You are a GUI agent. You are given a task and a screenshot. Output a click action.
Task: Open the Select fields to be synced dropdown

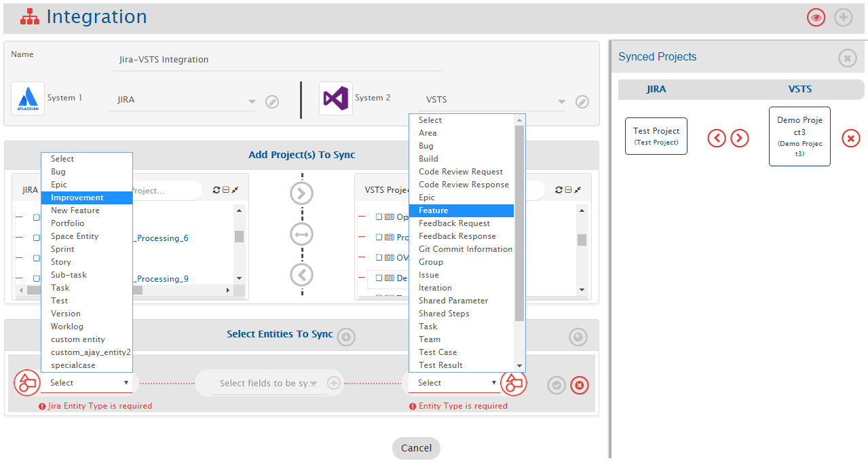(x=268, y=384)
